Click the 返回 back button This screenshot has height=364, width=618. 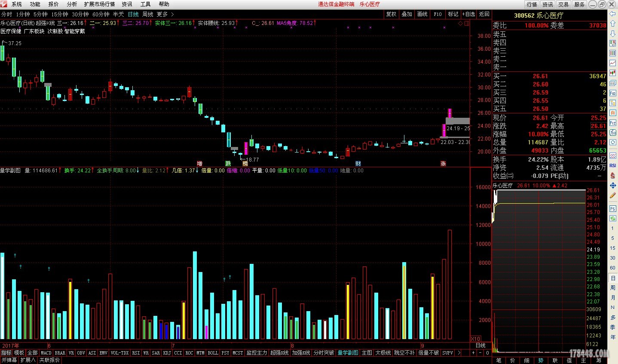pos(484,14)
